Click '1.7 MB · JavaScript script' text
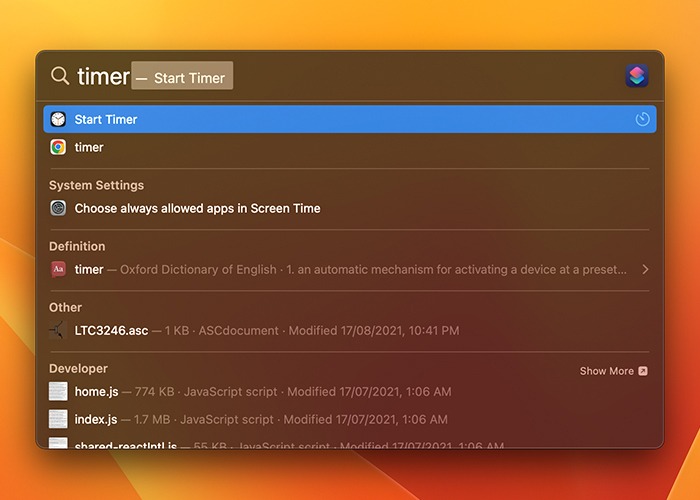The height and width of the screenshot is (500, 700). tap(204, 419)
